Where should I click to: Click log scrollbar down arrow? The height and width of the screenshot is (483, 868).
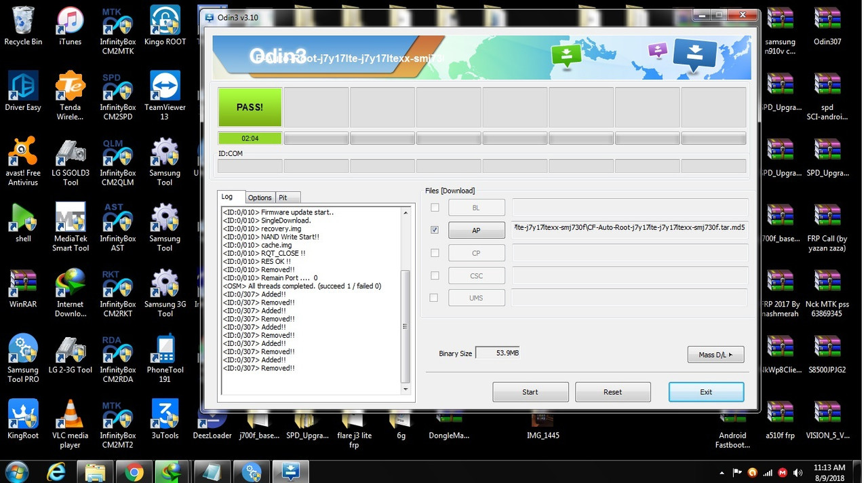click(406, 389)
